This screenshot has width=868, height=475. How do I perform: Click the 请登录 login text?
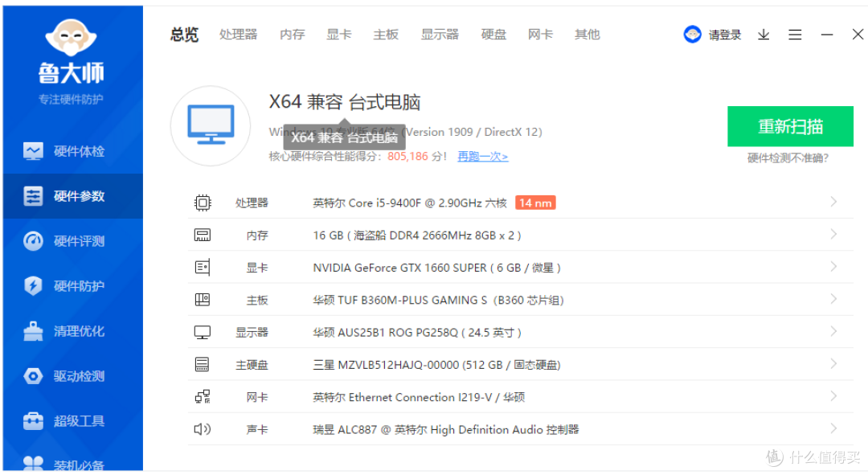725,35
